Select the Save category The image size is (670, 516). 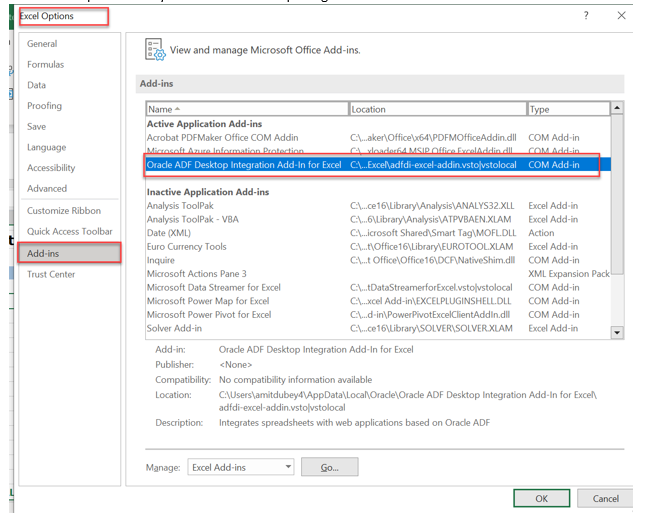pos(36,126)
